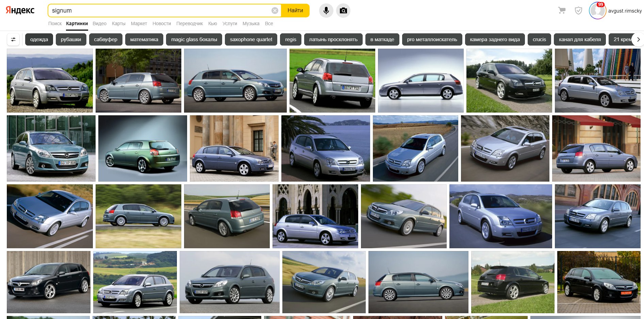Select the канал для кабеля chip
The image size is (644, 319).
click(x=580, y=39)
